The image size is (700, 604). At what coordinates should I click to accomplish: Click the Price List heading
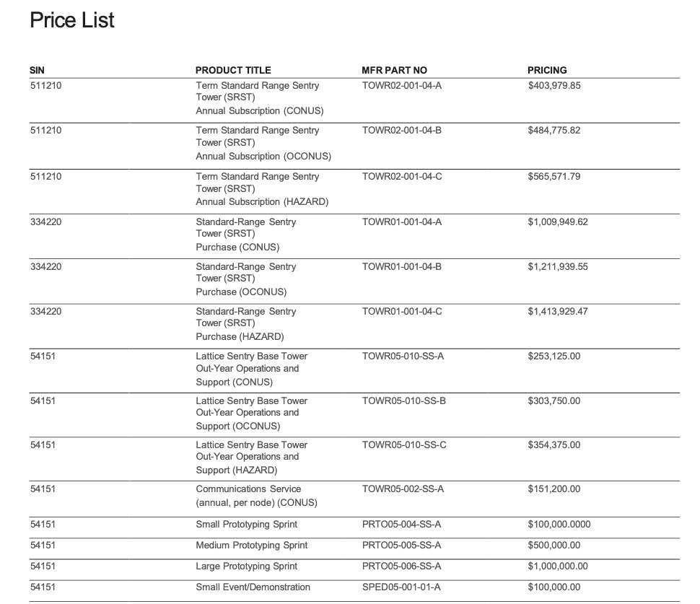coord(72,21)
